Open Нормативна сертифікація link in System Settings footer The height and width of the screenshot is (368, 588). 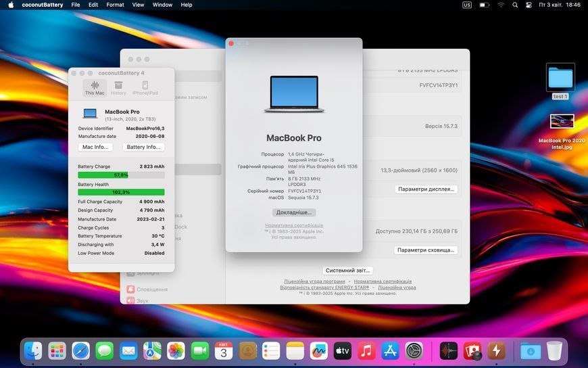[383, 281]
